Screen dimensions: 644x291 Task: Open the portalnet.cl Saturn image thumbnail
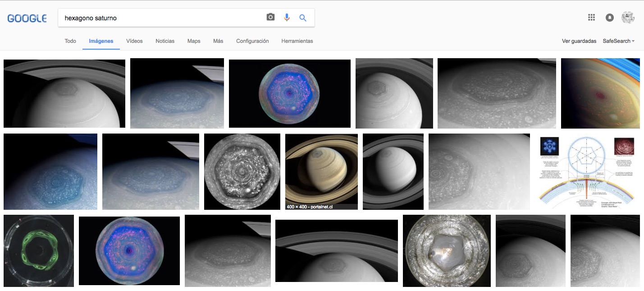pos(321,171)
